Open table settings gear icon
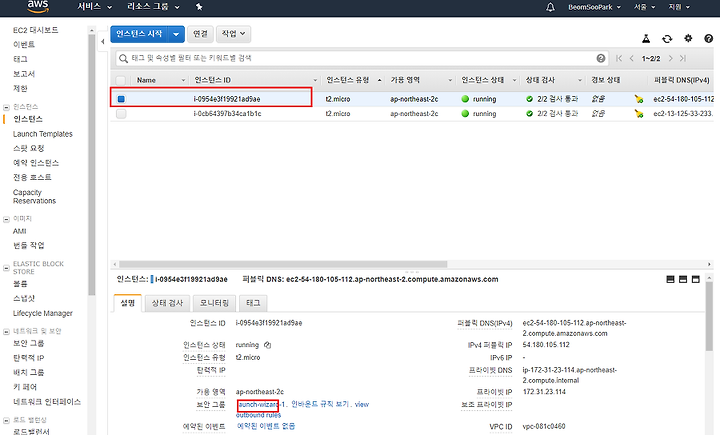Screen dimensions: 720x435 (x=688, y=38)
